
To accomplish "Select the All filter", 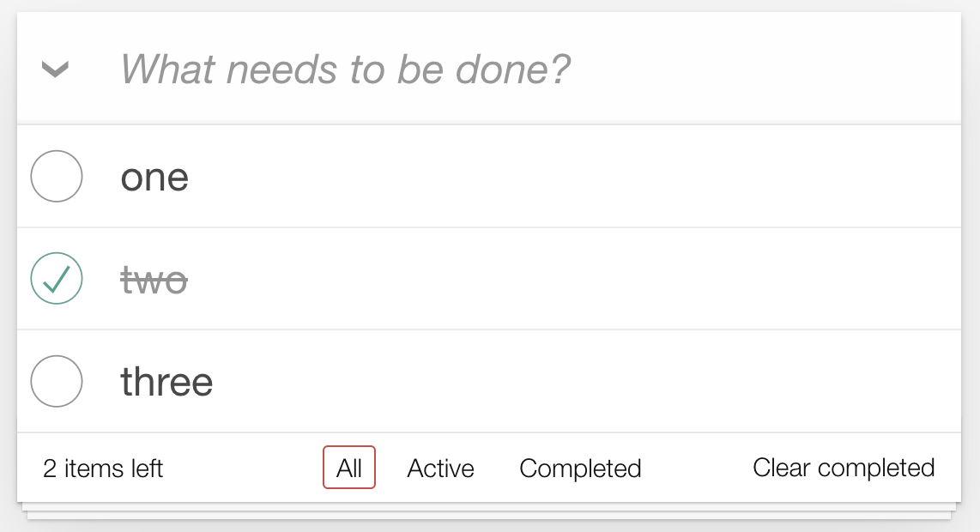I will point(349,468).
